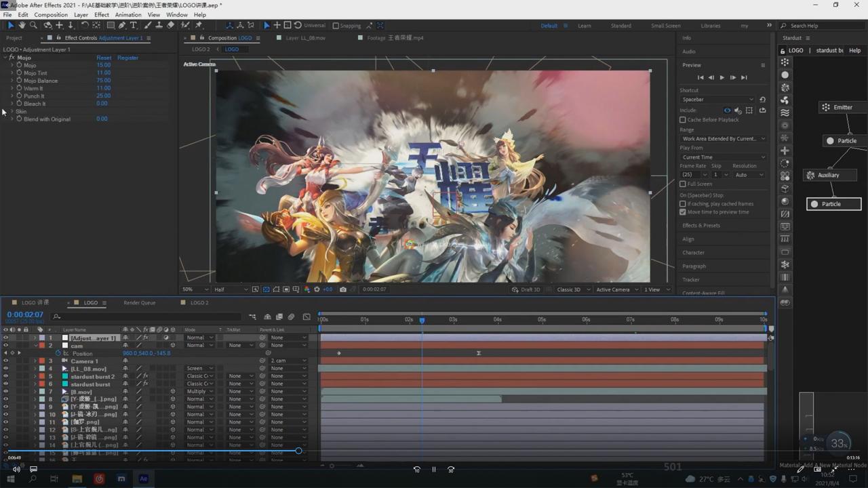Expand the Mojo Tint property
Screen dimensions: 868x488
(12, 73)
